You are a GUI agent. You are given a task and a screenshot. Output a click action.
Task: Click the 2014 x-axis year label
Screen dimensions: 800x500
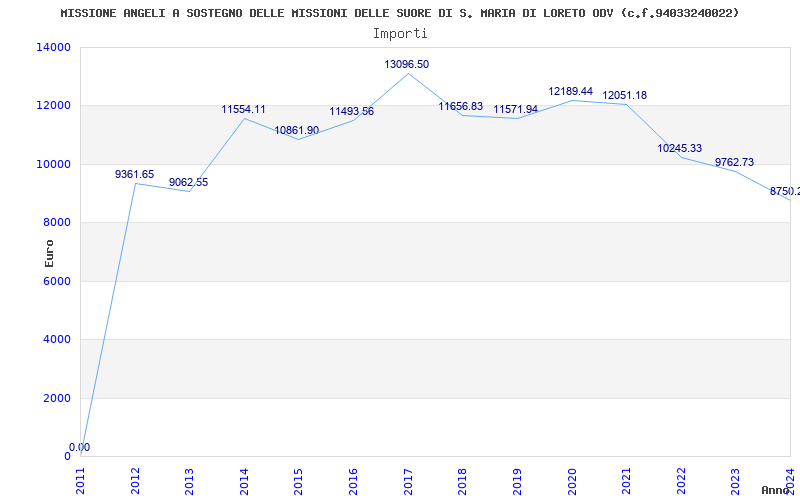[244, 481]
